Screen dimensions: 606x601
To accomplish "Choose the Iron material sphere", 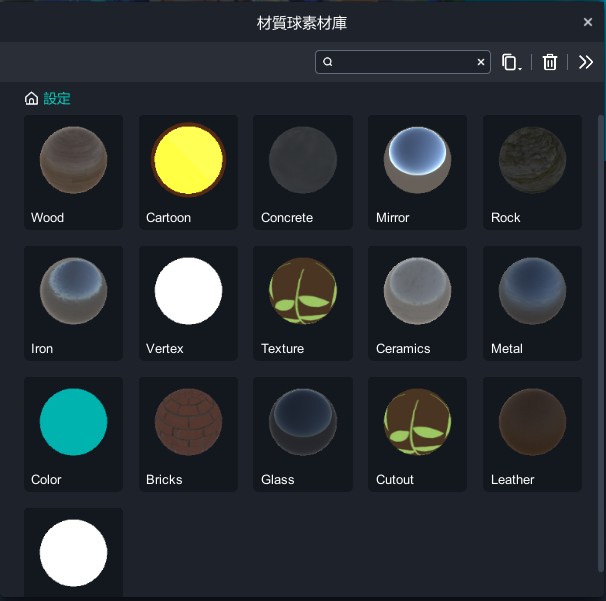I will click(73, 290).
